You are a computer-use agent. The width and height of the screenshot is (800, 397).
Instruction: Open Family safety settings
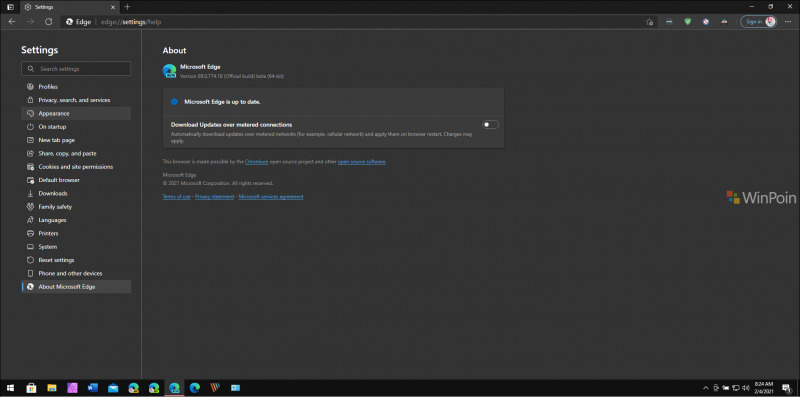point(76,207)
